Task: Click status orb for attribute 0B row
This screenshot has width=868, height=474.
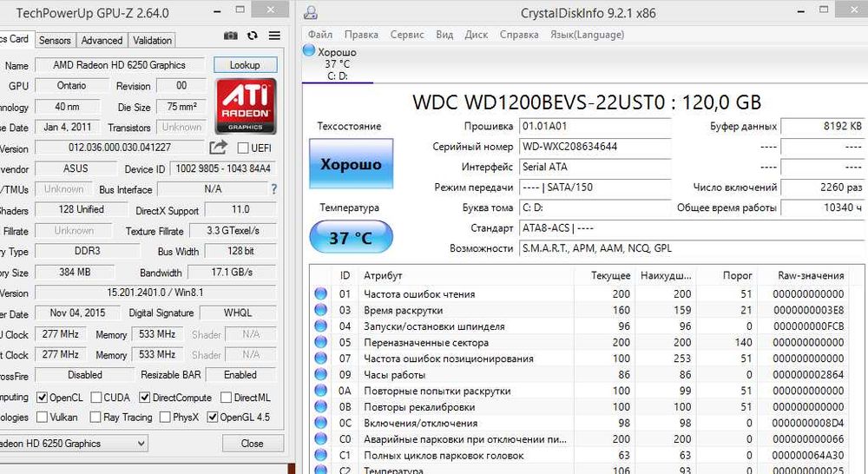Action: click(x=320, y=406)
